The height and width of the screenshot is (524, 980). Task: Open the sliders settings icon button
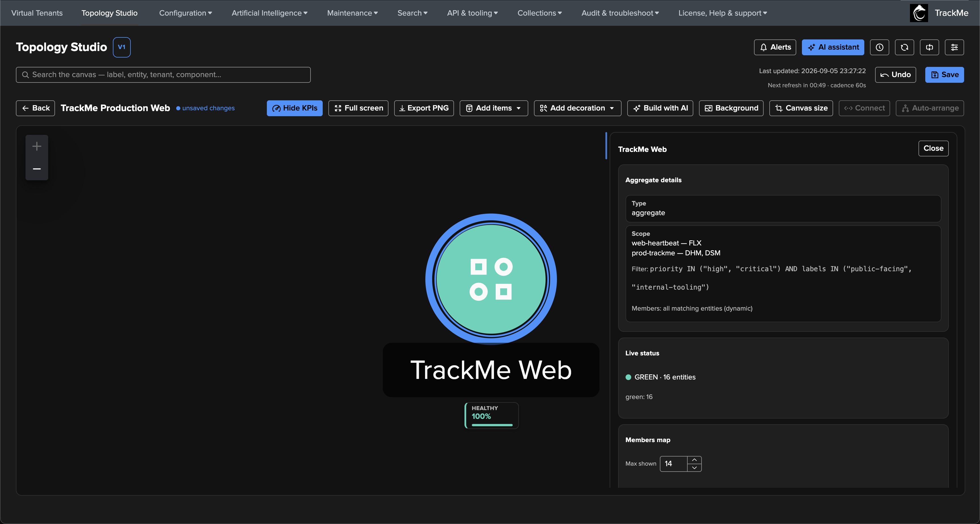coord(954,47)
